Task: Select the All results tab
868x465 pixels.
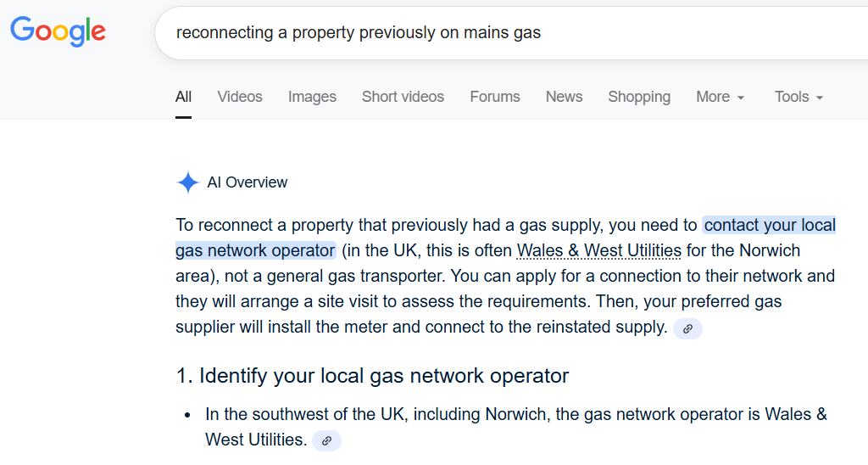Action: pos(183,97)
